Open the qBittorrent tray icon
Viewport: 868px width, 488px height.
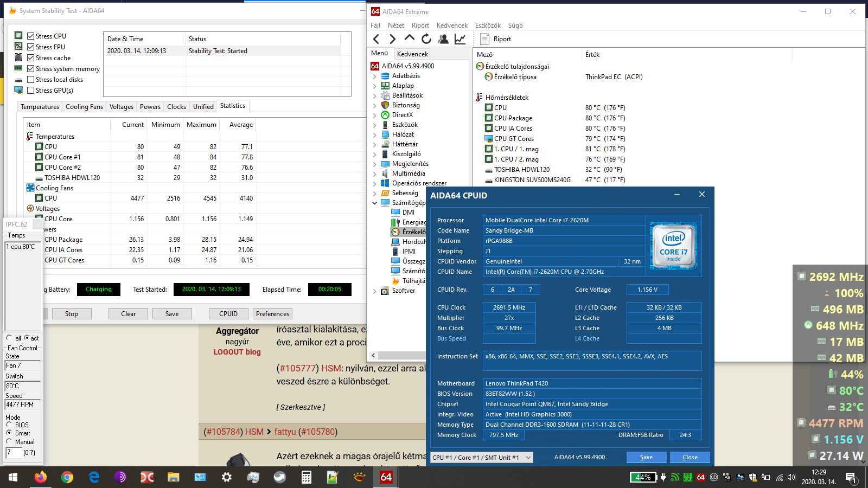[x=714, y=478]
